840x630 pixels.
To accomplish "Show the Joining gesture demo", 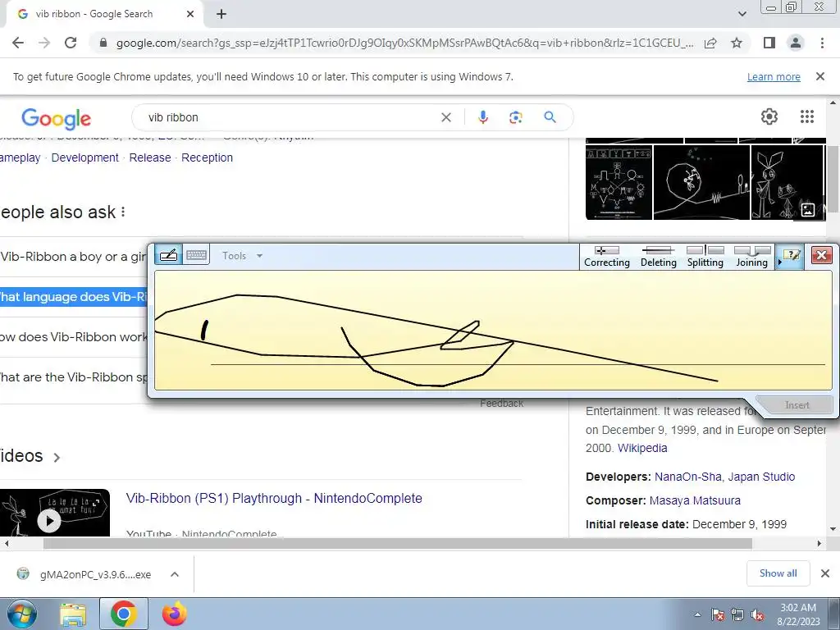I will click(751, 257).
